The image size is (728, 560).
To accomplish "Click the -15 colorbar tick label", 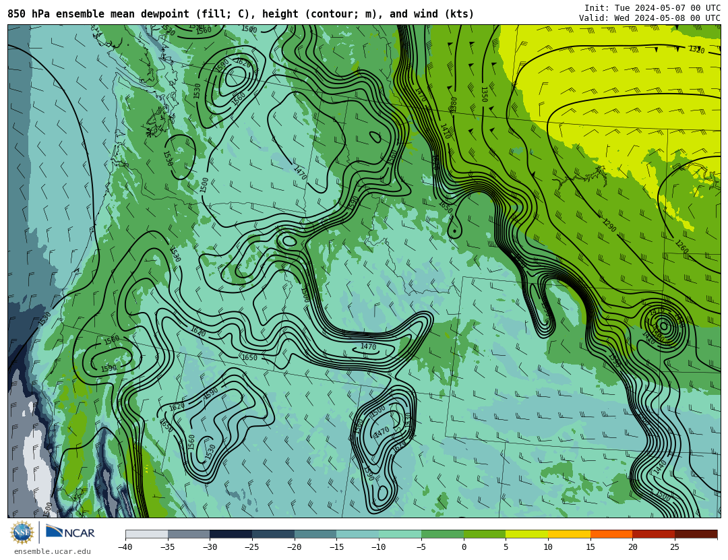I will [336, 547].
